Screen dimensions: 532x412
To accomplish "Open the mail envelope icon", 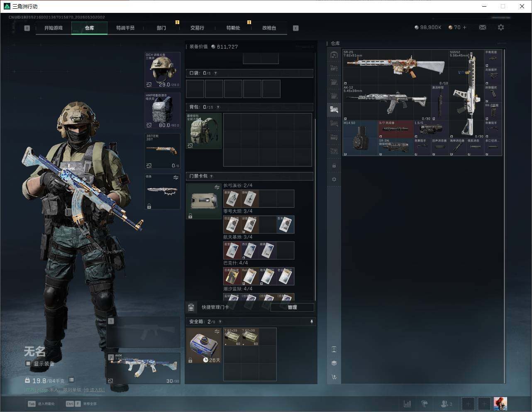I will point(482,27).
